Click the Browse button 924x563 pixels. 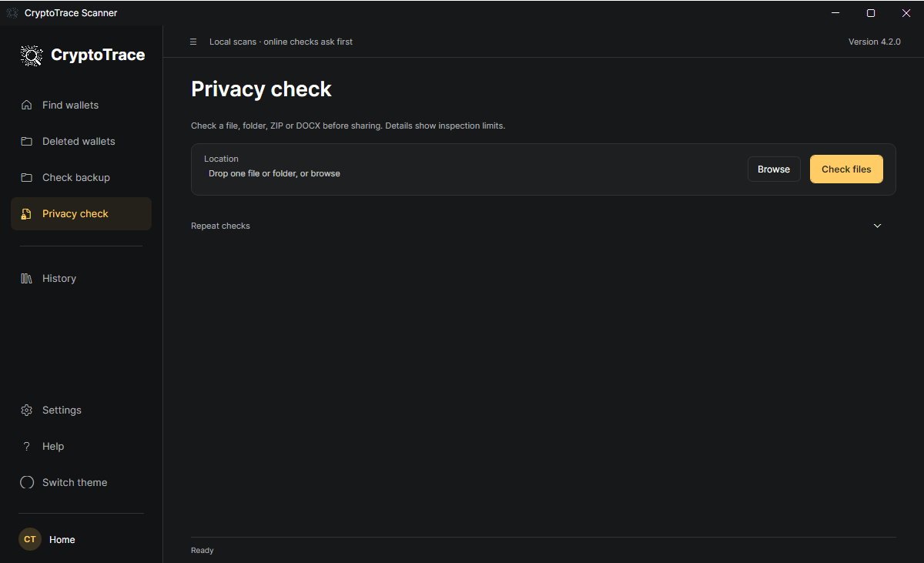click(774, 169)
